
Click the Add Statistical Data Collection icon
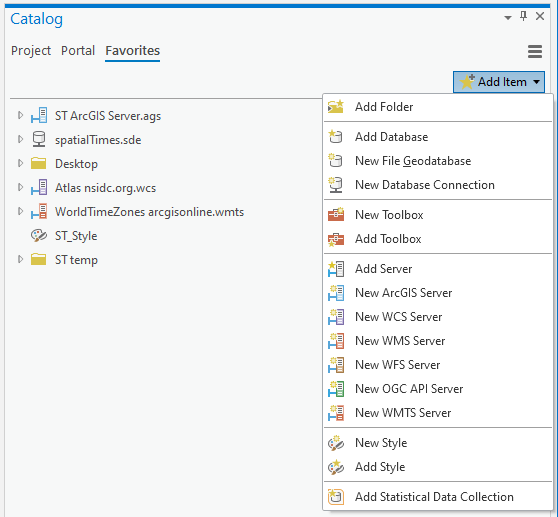click(336, 497)
